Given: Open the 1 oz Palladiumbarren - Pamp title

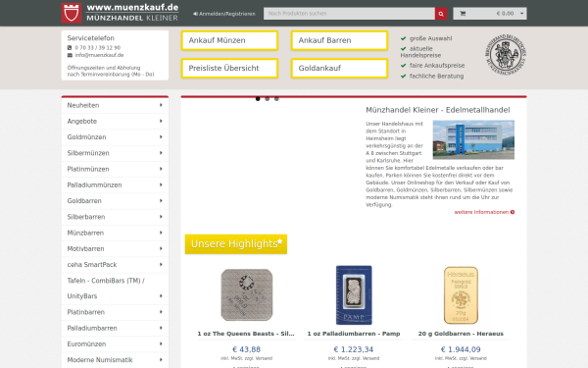Looking at the screenshot, I should [x=354, y=334].
